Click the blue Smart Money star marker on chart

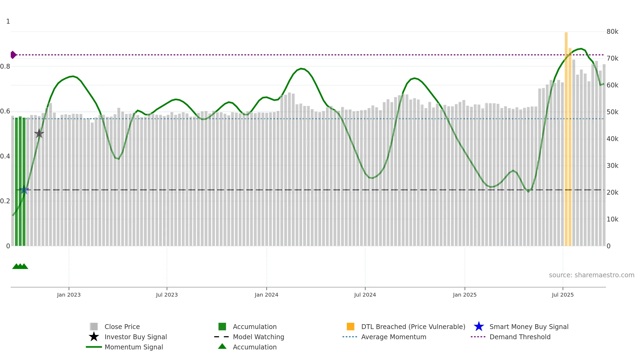coord(24,190)
